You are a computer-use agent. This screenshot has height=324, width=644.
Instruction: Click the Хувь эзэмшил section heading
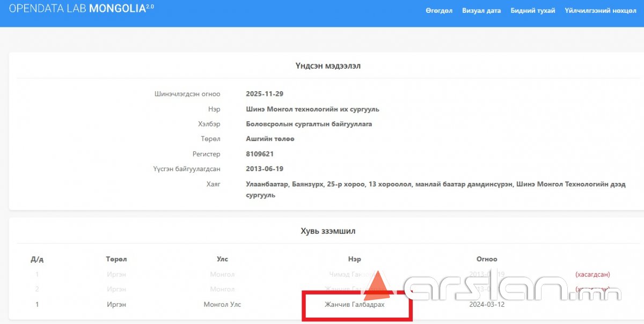pos(327,231)
